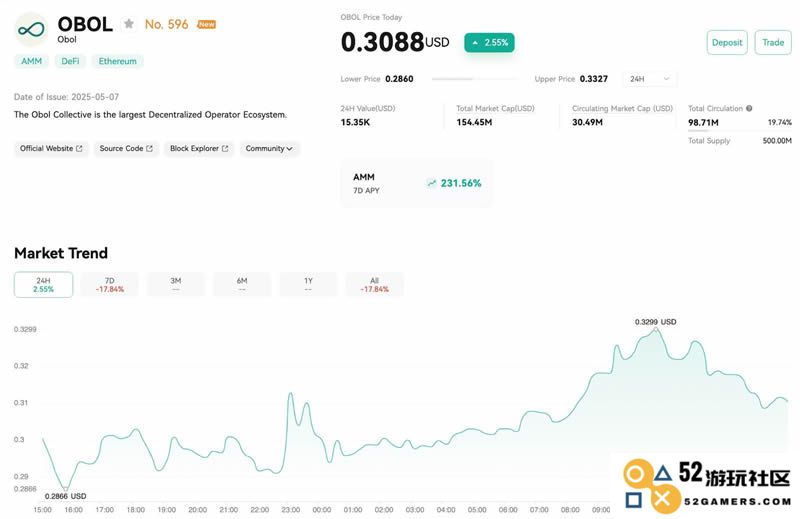800x519 pixels.
Task: Click the Upper Price 0.3327 value
Action: click(594, 79)
